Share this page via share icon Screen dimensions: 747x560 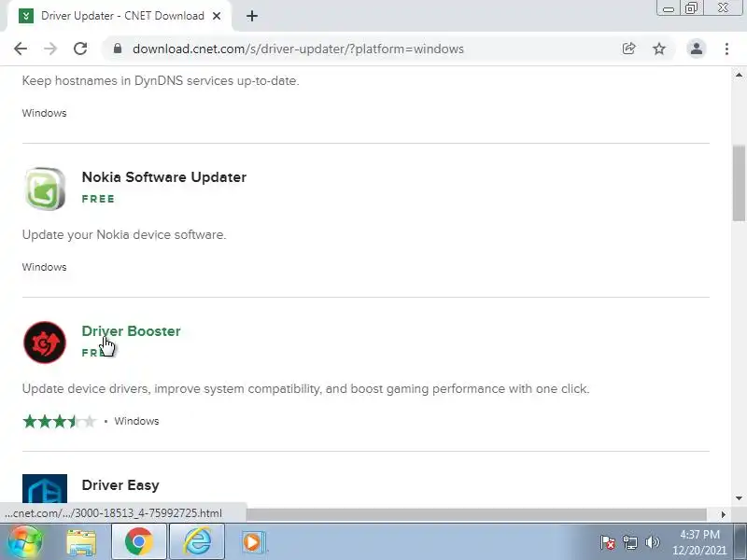[x=628, y=49]
